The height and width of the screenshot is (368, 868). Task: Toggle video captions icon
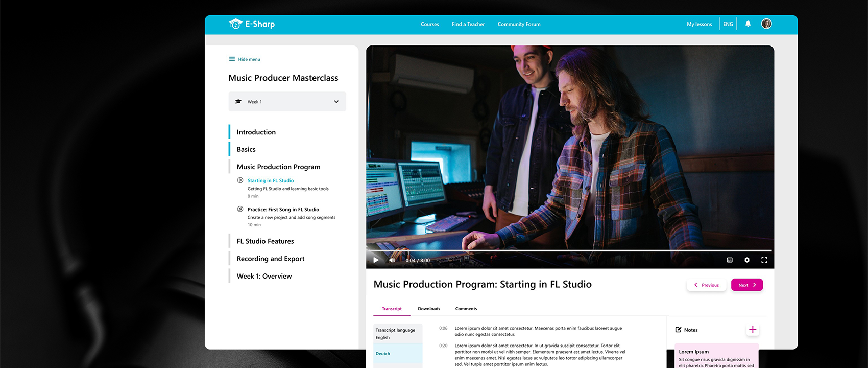(730, 260)
